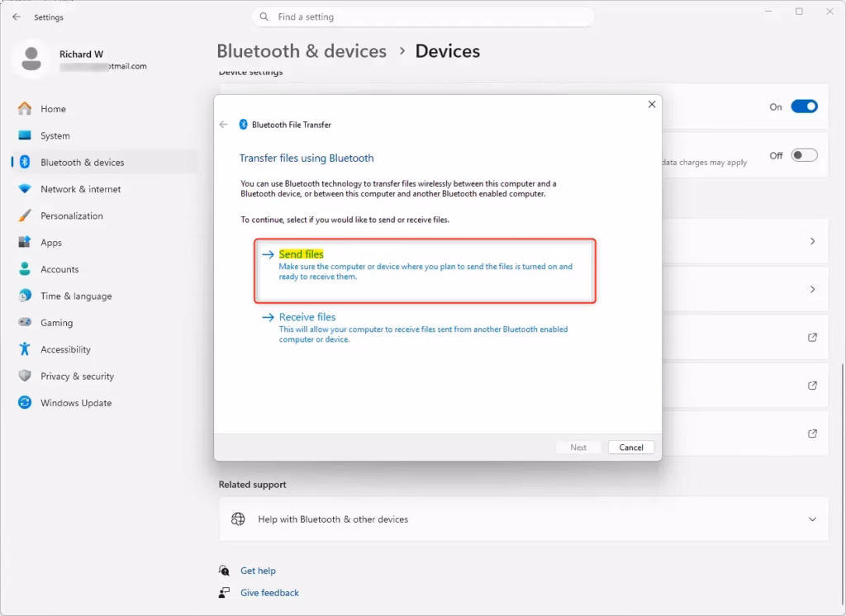Open the System settings page
Viewport: 846px width, 616px height.
[105, 135]
